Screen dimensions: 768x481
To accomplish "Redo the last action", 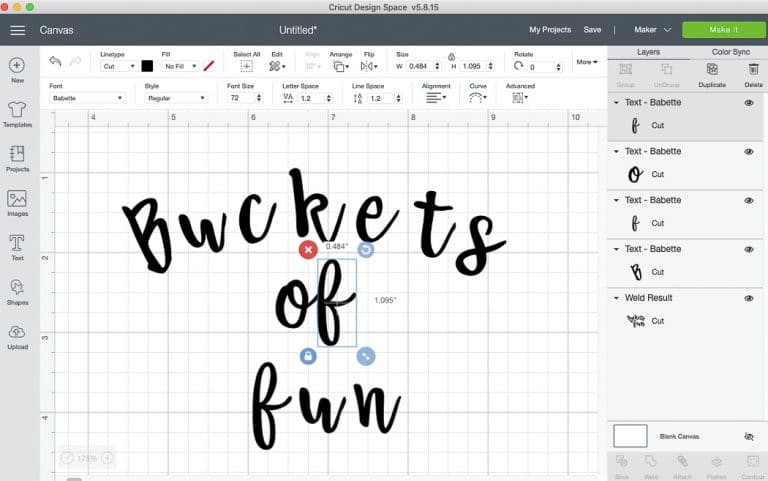I will coord(75,61).
